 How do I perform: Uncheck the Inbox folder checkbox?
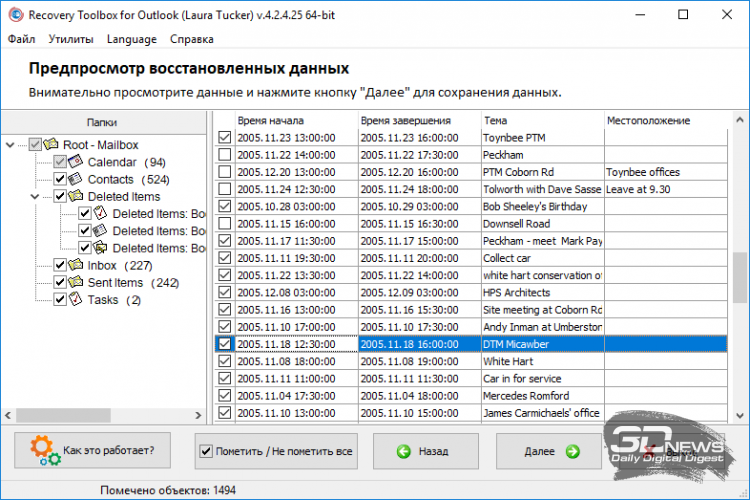(60, 266)
